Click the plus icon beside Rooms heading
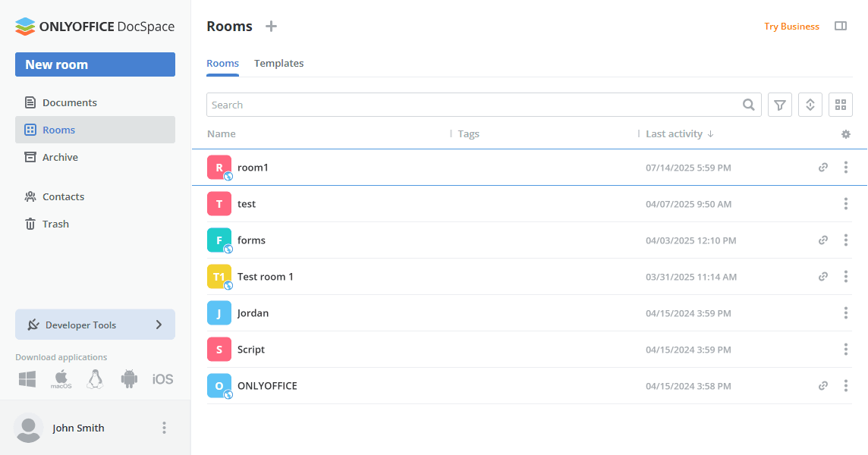868x455 pixels. 271,27
